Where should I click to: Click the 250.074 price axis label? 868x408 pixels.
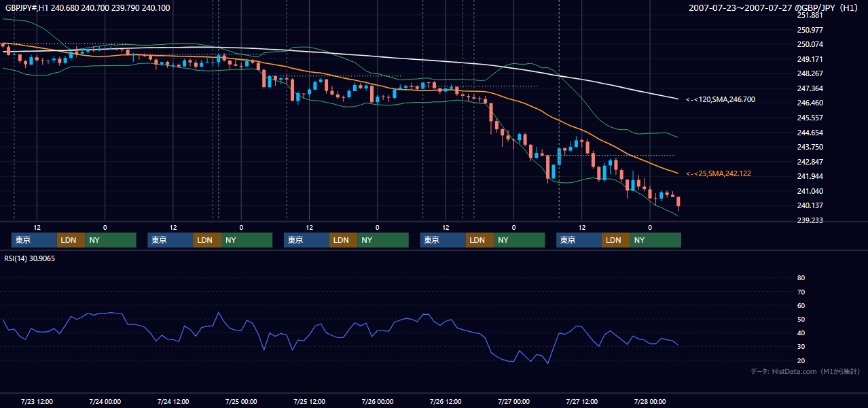click(x=810, y=45)
